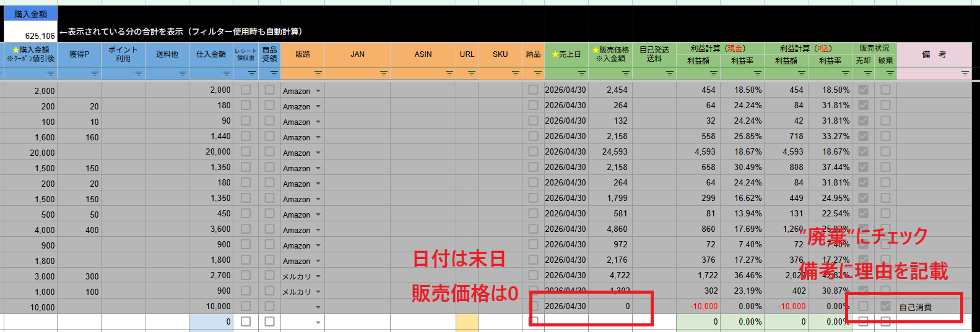Click the 備考 column filter icon
This screenshot has height=332, width=980.
(x=965, y=74)
